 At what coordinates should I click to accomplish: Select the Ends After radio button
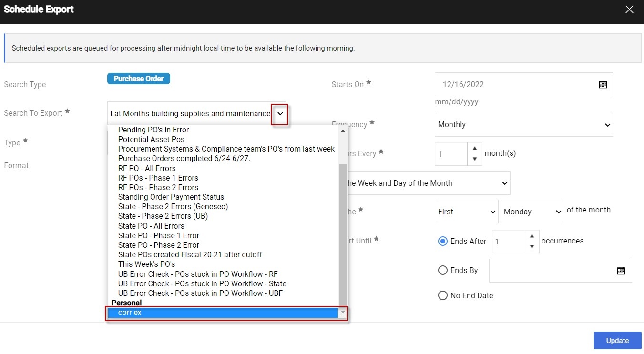pos(442,241)
